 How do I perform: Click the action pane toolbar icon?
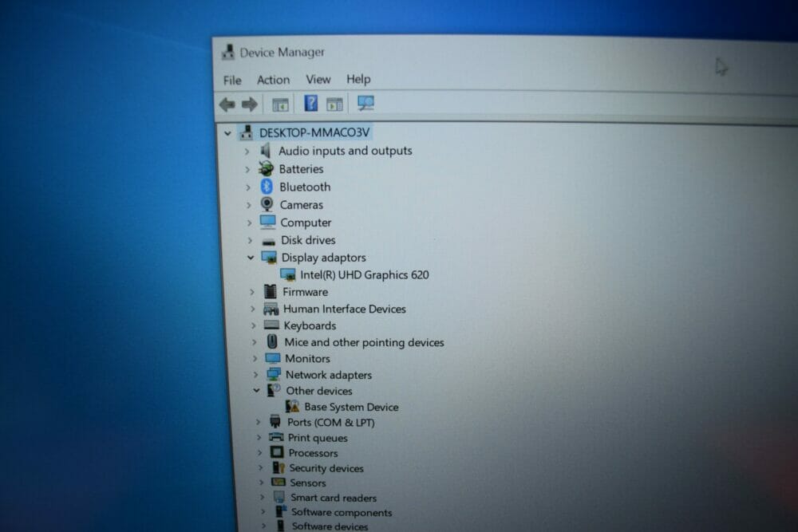point(334,104)
